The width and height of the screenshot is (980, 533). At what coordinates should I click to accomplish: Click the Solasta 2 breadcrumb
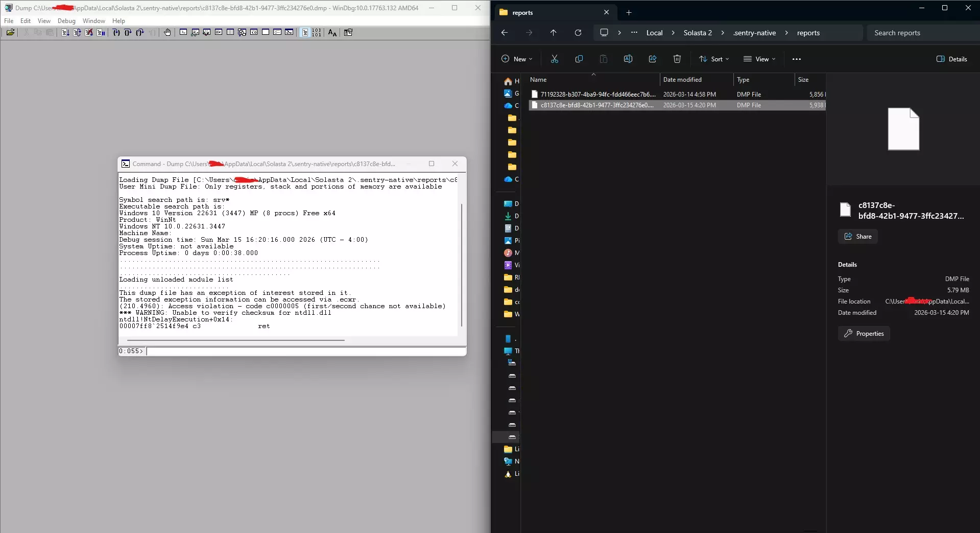coord(698,33)
